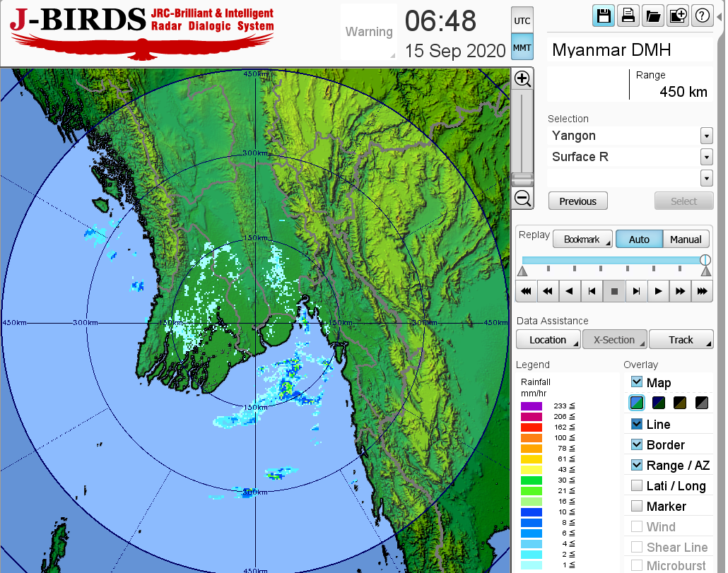Click the Save floppy disk icon
Screen dimensions: 728x573
[604, 16]
